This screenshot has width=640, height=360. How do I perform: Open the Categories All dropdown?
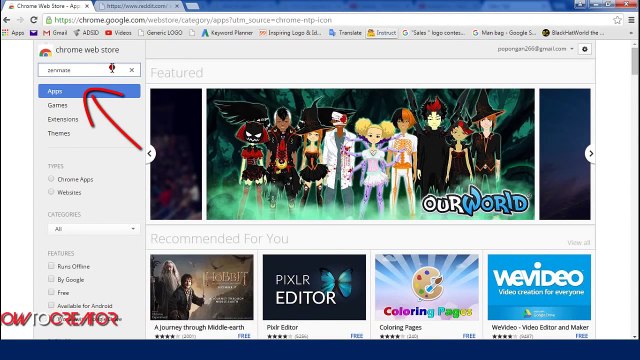(x=93, y=229)
